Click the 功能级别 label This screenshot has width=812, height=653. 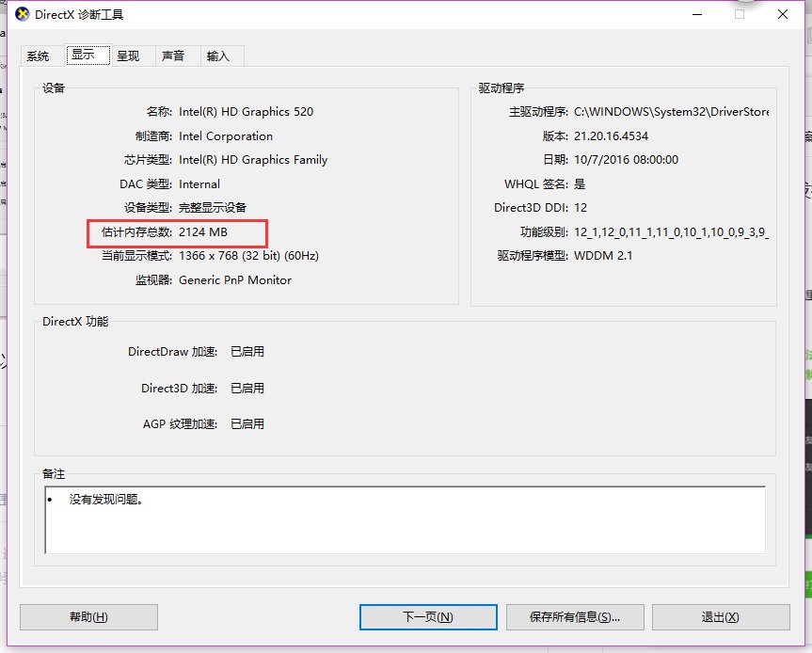(544, 232)
